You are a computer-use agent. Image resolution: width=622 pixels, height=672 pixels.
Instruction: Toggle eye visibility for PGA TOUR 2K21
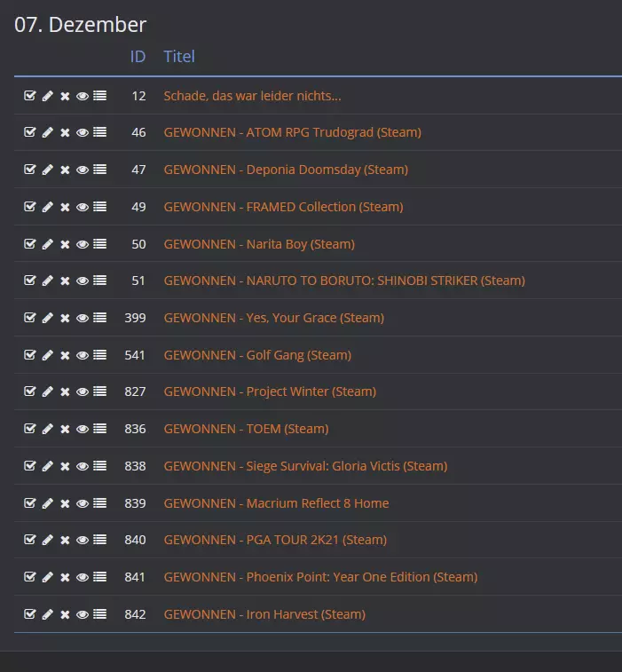point(83,540)
